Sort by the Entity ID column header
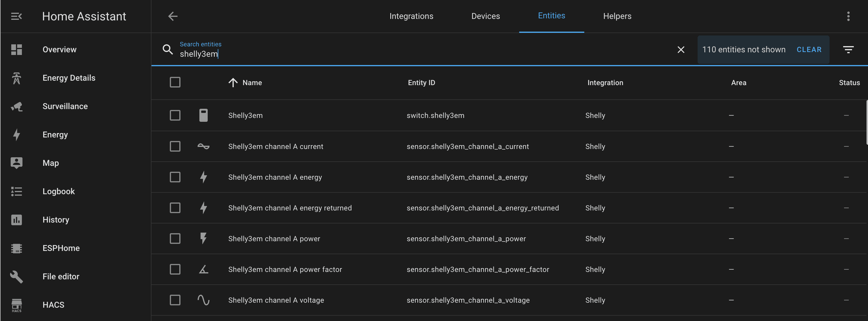868x321 pixels. click(421, 82)
